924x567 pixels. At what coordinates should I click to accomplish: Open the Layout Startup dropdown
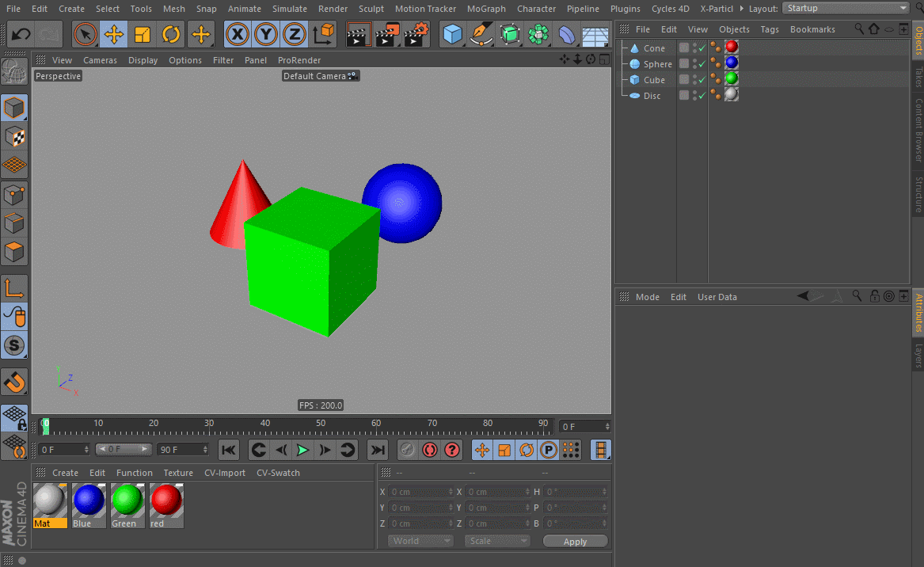tap(846, 8)
